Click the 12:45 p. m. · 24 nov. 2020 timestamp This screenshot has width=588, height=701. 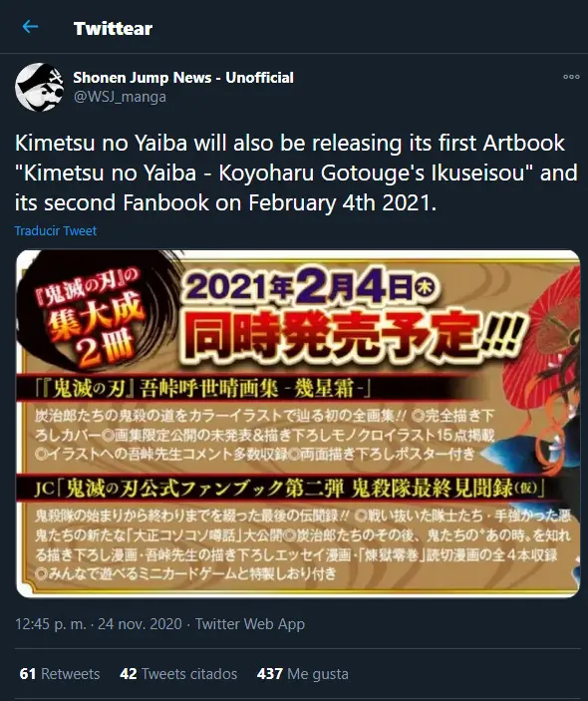(99, 623)
